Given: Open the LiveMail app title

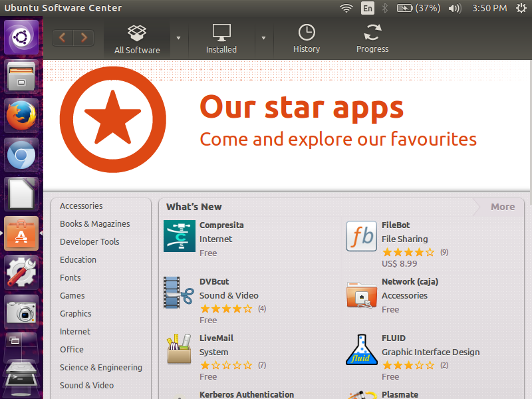Looking at the screenshot, I should tap(217, 338).
